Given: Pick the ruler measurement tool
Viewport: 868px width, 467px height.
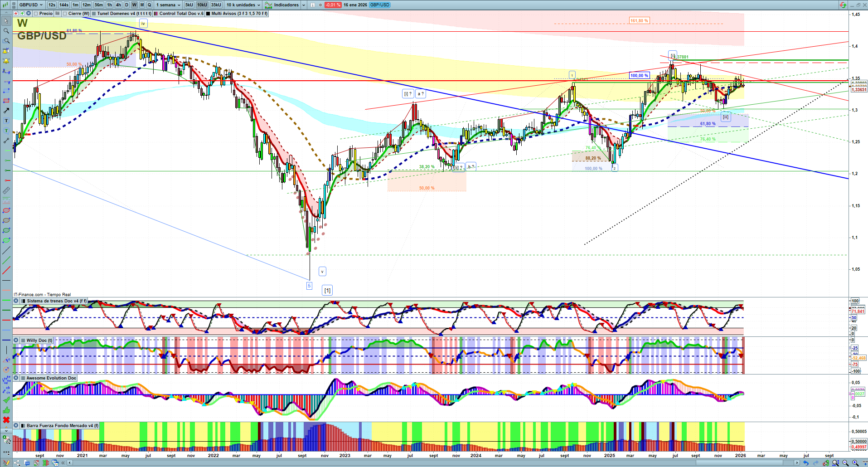Looking at the screenshot, I should click(6, 190).
